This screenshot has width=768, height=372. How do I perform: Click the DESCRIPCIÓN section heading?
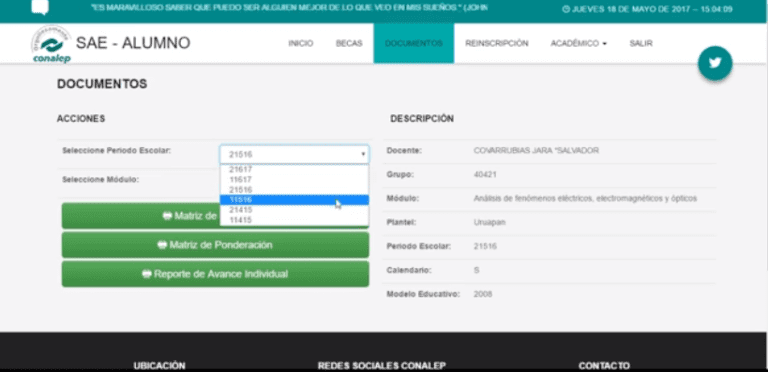(422, 118)
